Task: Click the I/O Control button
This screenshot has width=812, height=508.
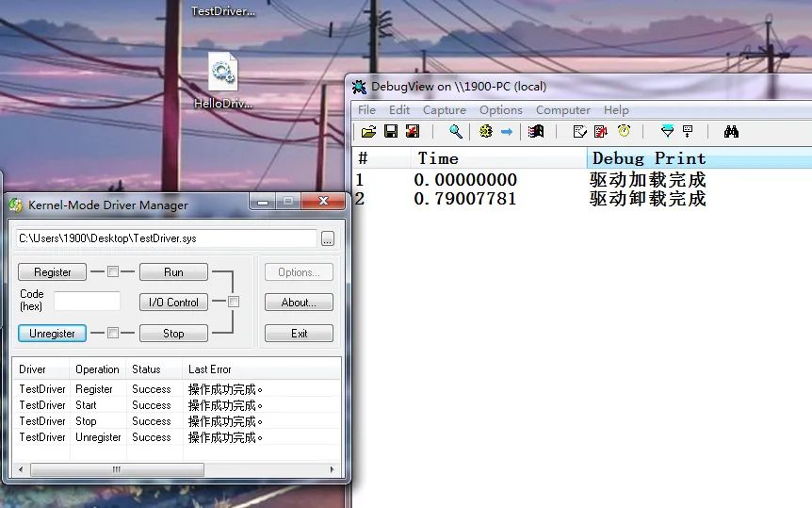Action: pos(173,303)
